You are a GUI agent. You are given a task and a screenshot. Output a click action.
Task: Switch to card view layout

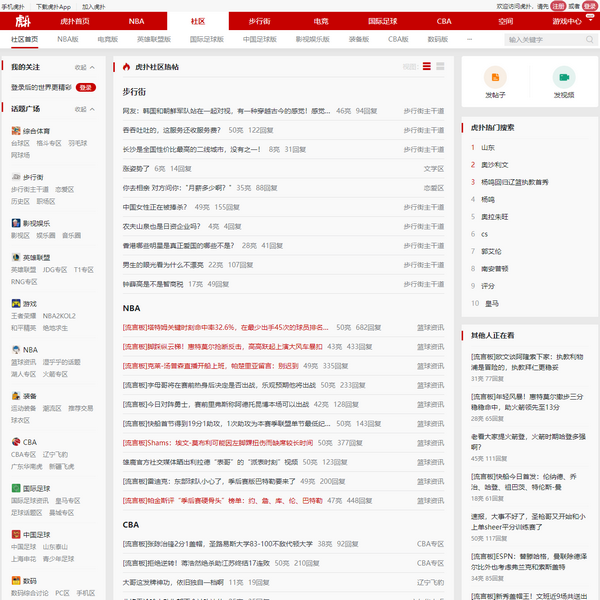440,66
